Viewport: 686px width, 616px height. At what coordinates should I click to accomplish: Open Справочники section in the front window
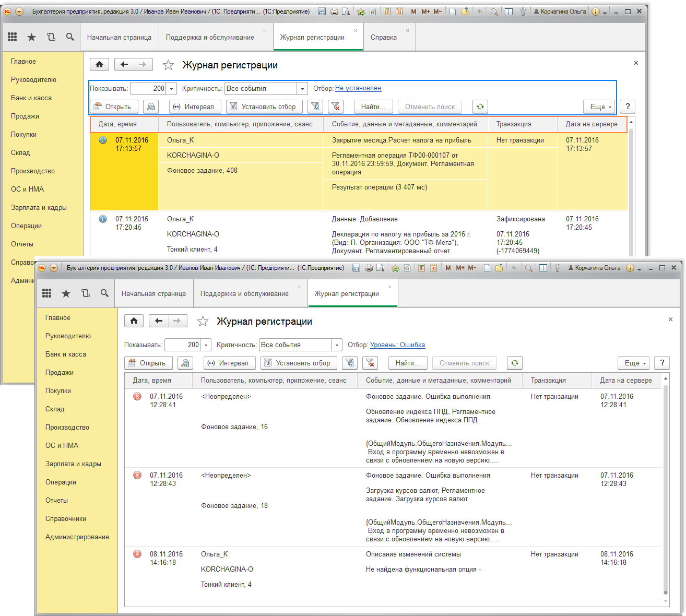point(66,518)
